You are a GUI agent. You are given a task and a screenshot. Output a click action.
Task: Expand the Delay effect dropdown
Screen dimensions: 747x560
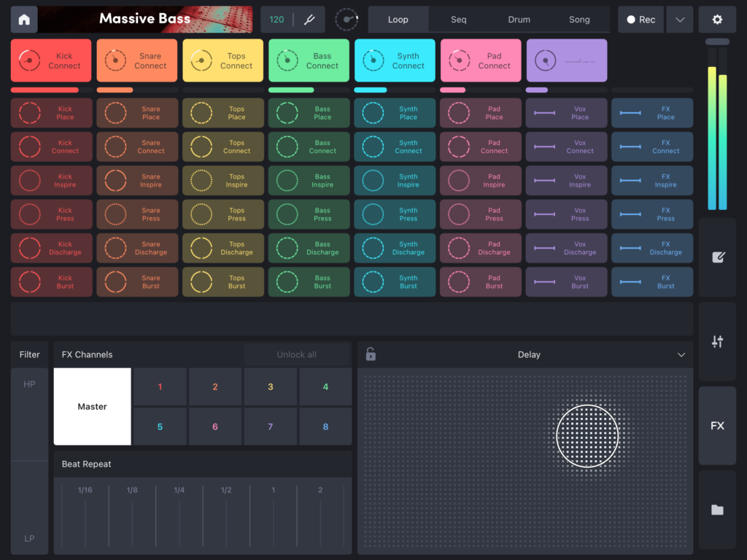[x=681, y=355]
